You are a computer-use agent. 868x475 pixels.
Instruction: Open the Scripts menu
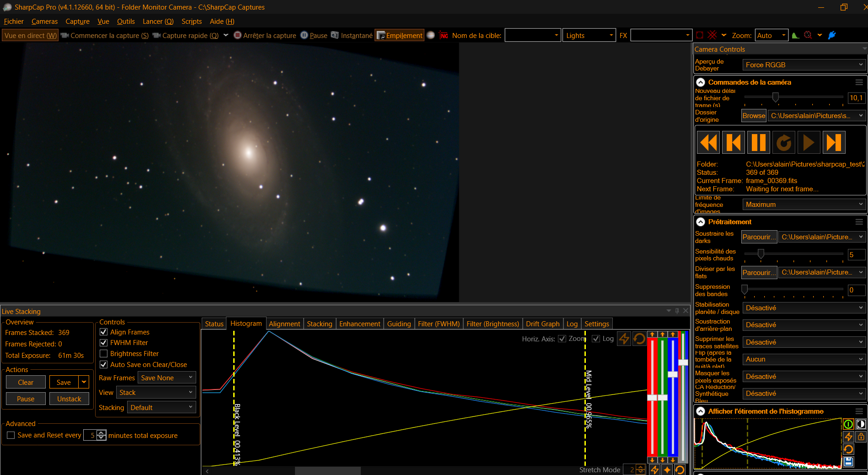coord(192,22)
